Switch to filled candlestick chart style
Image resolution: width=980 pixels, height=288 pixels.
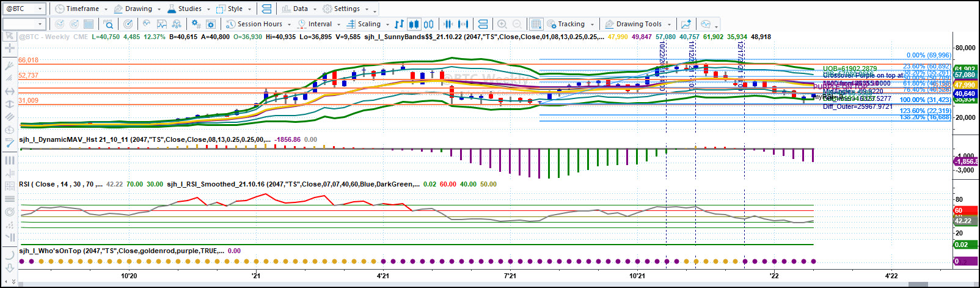pos(414,24)
